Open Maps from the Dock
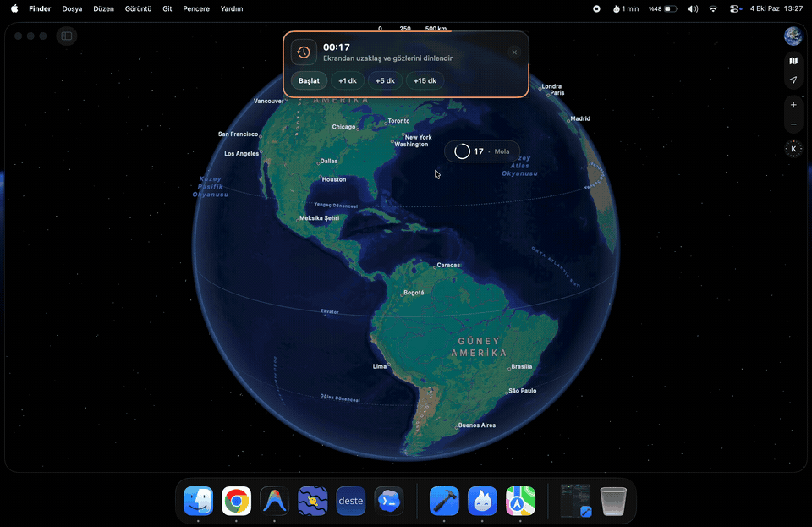This screenshot has width=812, height=527. (x=520, y=501)
